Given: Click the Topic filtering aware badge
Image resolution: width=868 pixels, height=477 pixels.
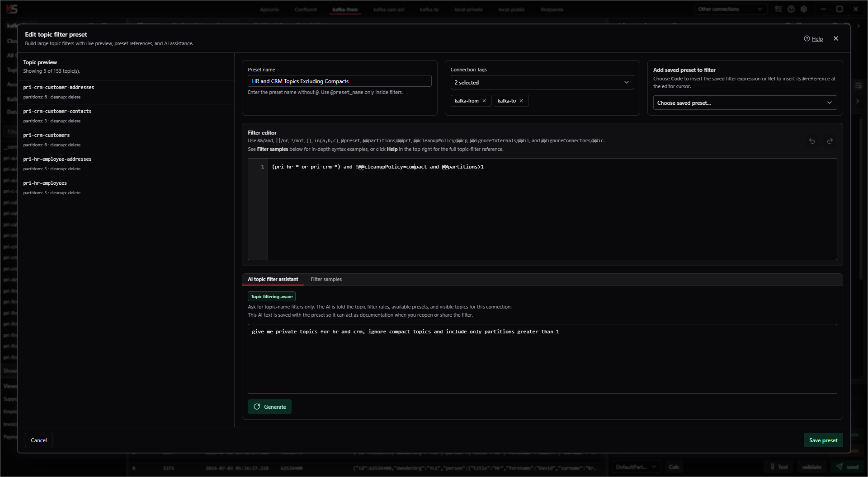Looking at the screenshot, I should click(272, 296).
